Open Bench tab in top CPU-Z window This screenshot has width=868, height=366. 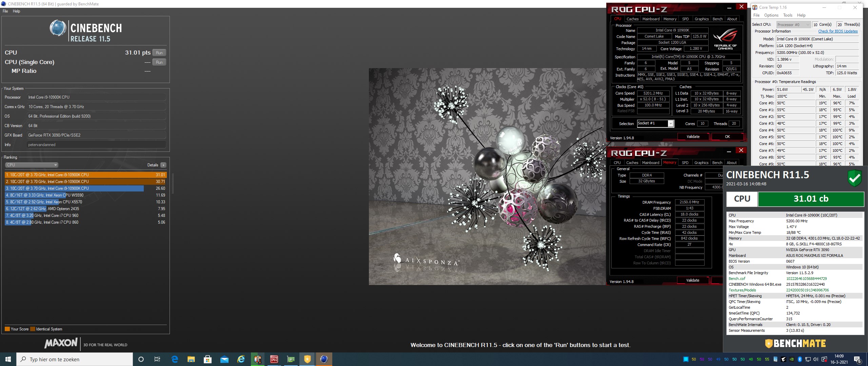(717, 19)
